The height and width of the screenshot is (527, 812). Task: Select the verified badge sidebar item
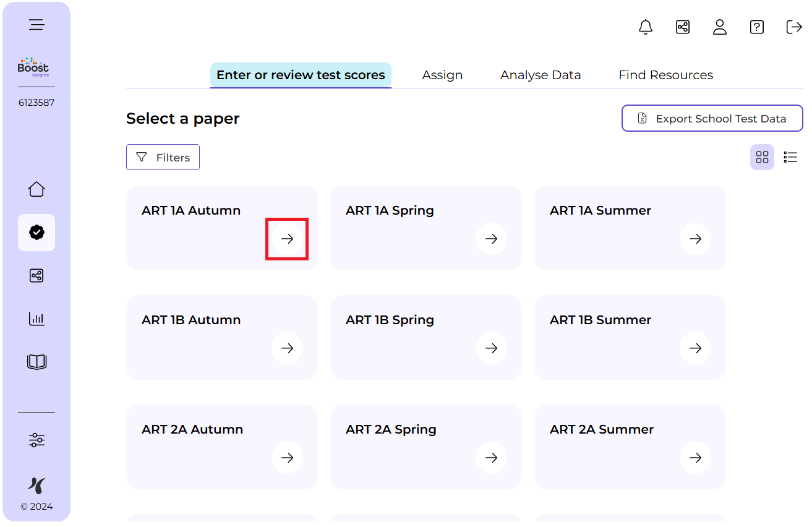36,233
